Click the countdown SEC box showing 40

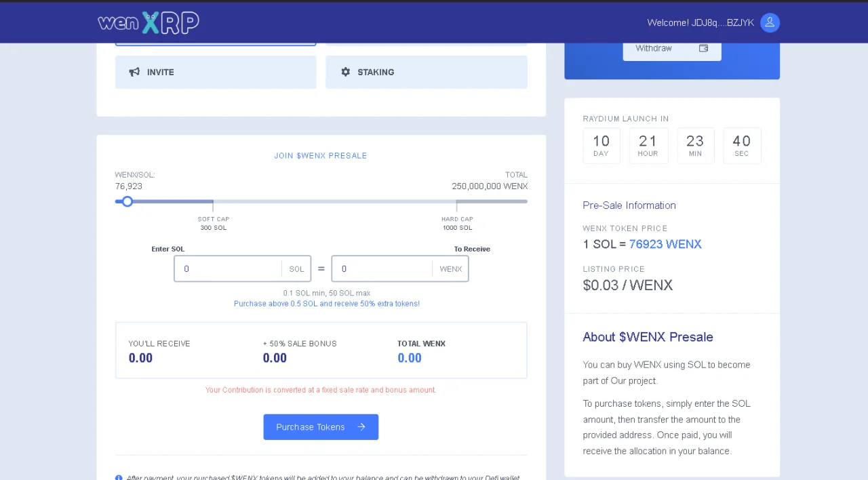tap(742, 145)
